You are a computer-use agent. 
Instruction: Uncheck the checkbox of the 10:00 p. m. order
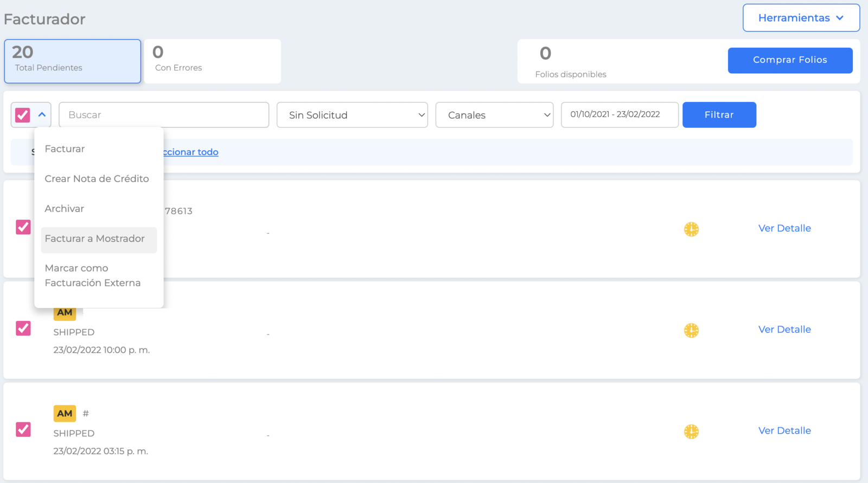click(x=23, y=328)
